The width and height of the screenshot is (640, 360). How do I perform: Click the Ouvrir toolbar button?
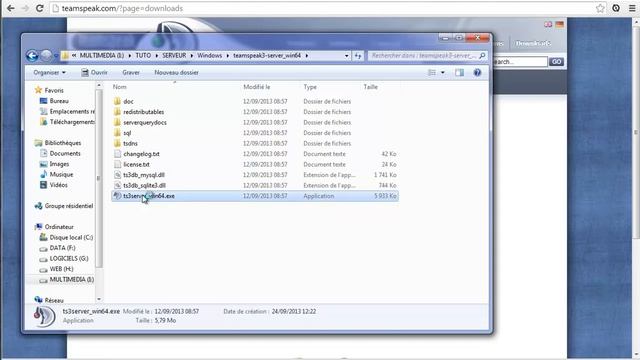tap(94, 73)
